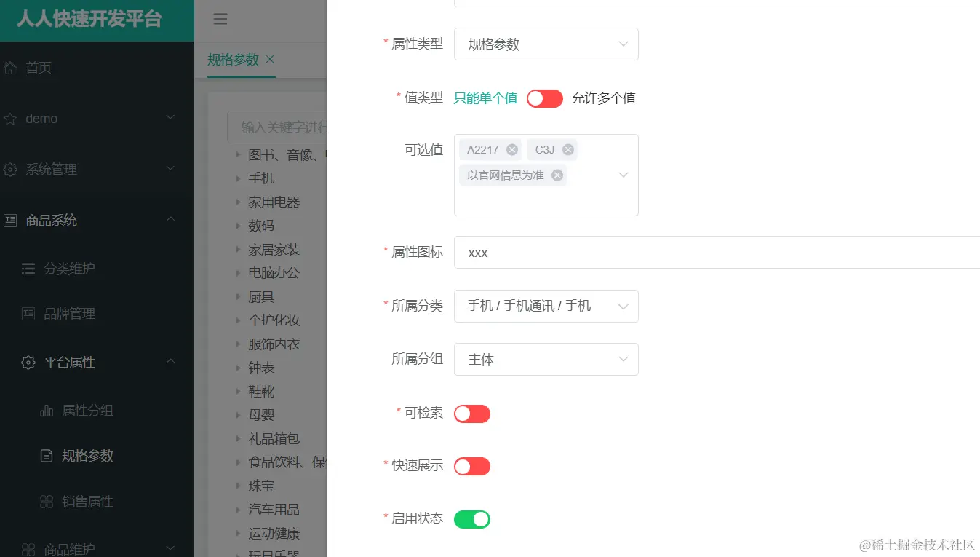The image size is (980, 557).
Task: Select 钟表 in the category tree
Action: click(x=261, y=368)
